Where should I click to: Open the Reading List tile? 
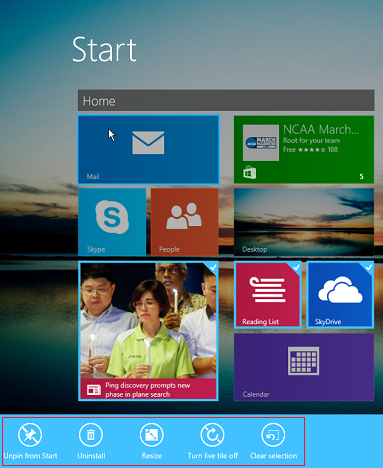[x=268, y=295]
